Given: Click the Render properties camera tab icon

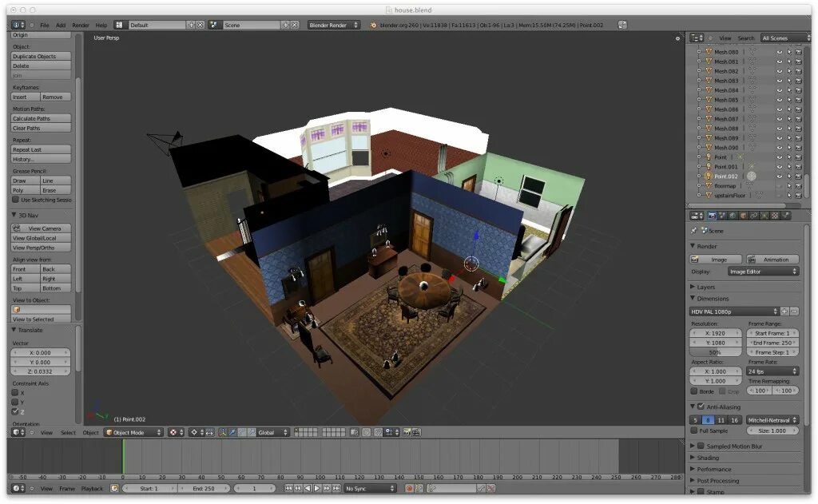Looking at the screenshot, I should (x=712, y=216).
